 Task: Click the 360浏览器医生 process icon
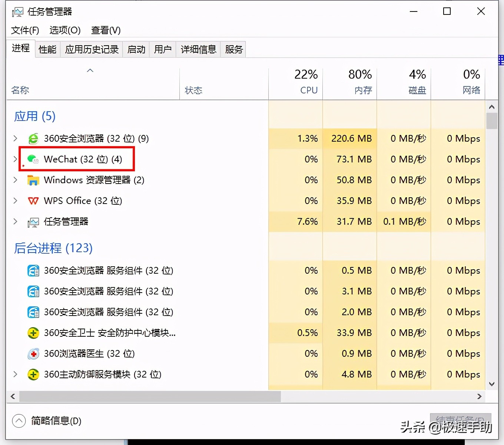coord(33,354)
